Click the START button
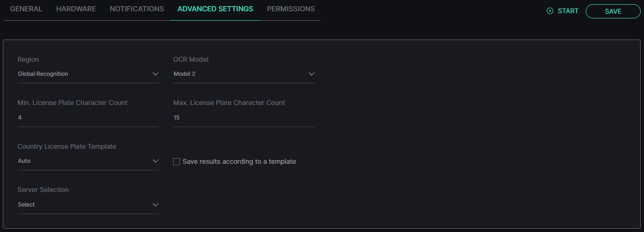This screenshot has width=644, height=232. pos(563,11)
